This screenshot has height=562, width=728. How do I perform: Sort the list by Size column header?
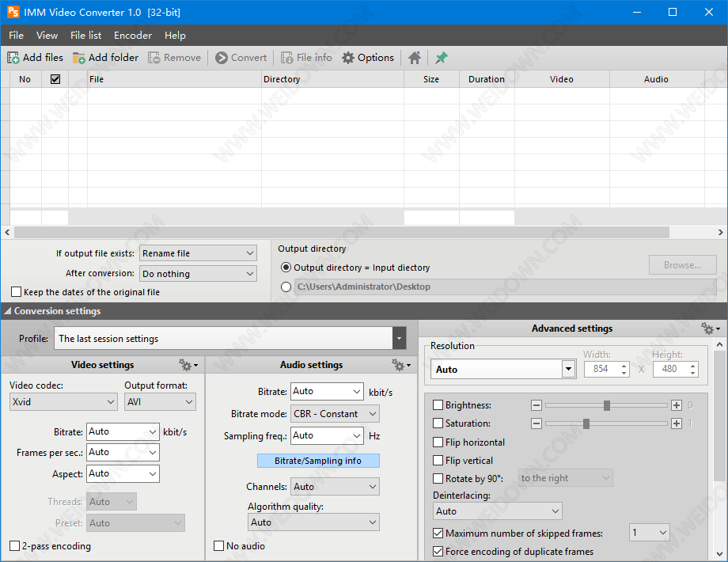point(431,79)
